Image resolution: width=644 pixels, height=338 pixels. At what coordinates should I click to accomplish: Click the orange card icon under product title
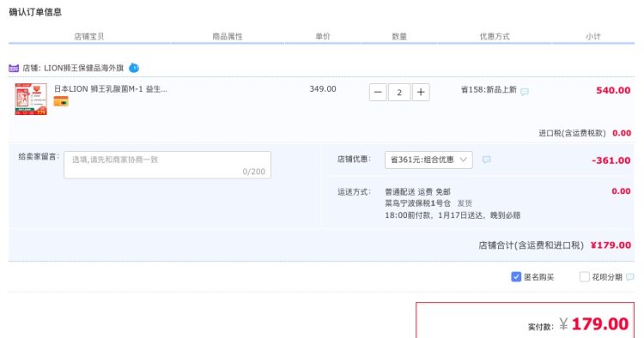pyautogui.click(x=61, y=101)
